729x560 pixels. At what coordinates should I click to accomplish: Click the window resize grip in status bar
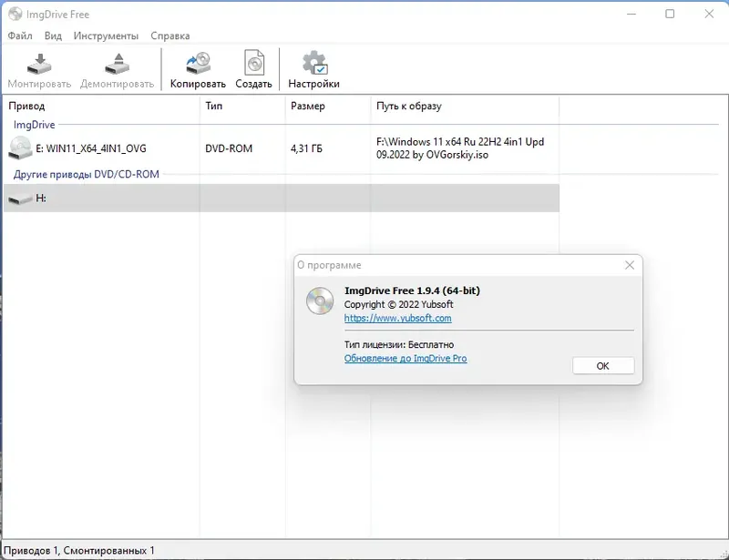pos(723,554)
